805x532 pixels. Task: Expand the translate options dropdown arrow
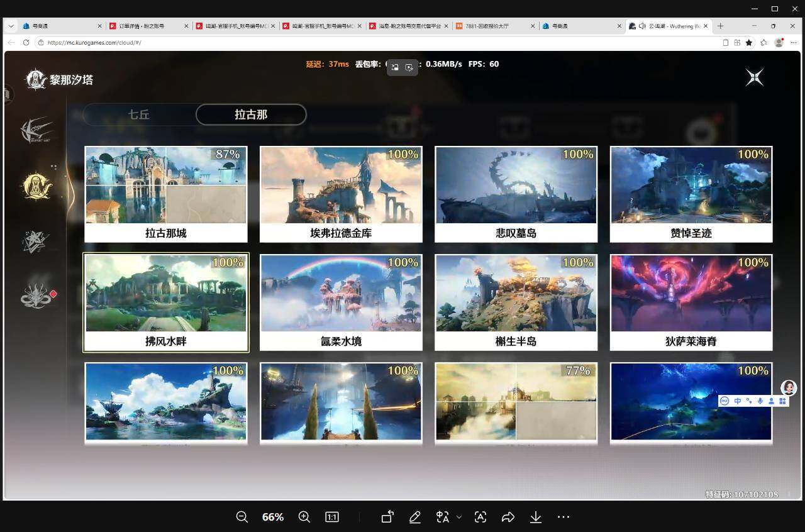coord(459,517)
